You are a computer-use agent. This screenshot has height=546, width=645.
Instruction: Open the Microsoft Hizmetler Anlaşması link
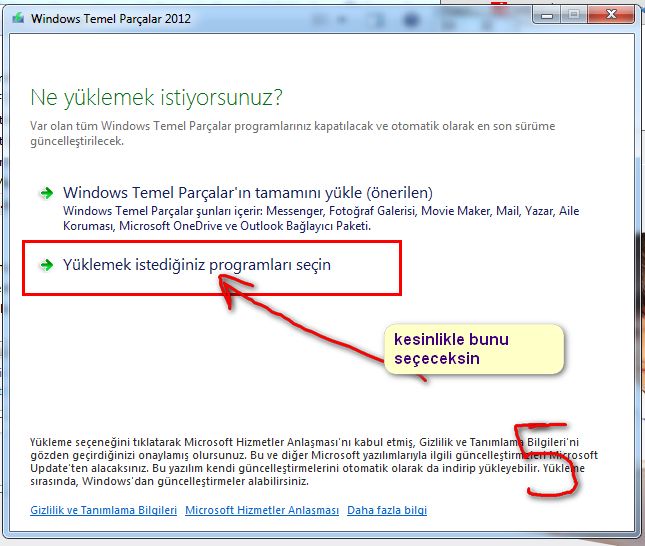tap(262, 510)
